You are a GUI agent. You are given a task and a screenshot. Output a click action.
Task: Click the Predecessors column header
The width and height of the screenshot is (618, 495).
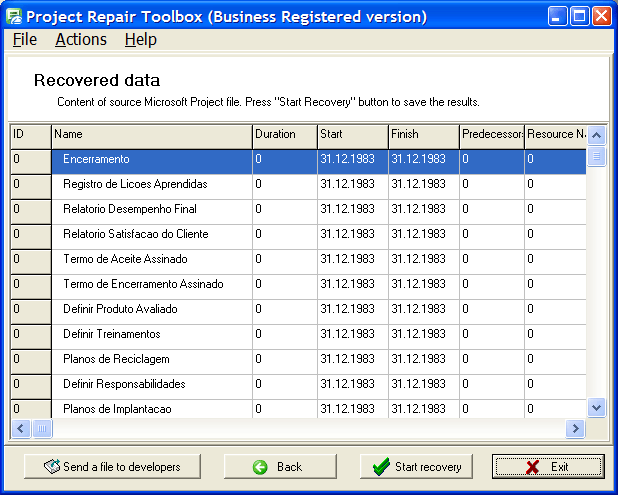click(491, 137)
